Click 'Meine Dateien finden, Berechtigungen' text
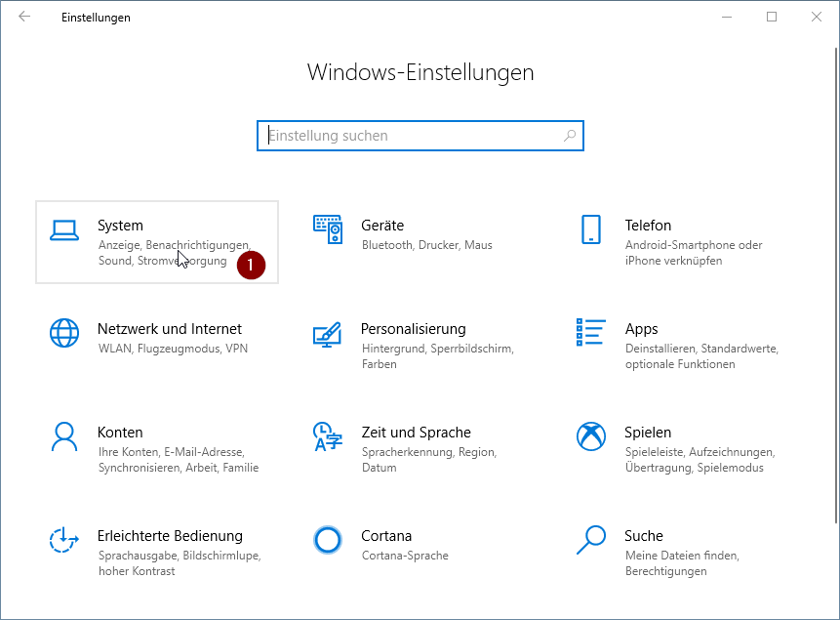Screen dimensions: 840x620 pos(682,563)
